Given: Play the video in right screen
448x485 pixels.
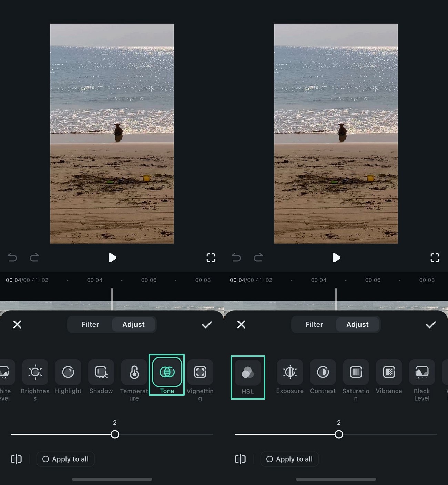Looking at the screenshot, I should click(x=336, y=257).
